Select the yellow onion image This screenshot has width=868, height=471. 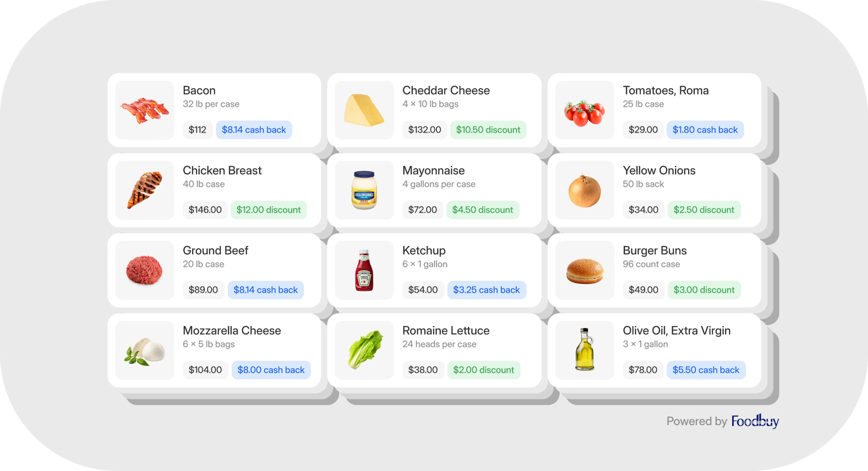[x=584, y=191]
